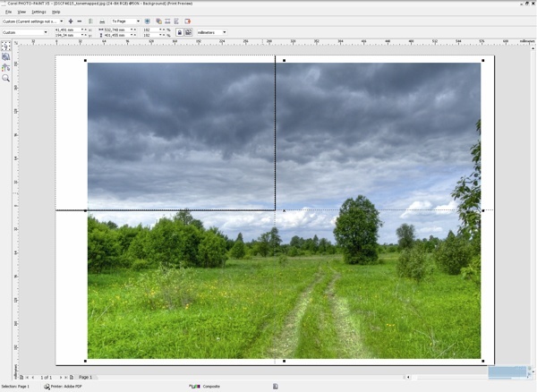Click 'Selection: Page 1' status text
The image size is (537, 392).
tap(15, 386)
